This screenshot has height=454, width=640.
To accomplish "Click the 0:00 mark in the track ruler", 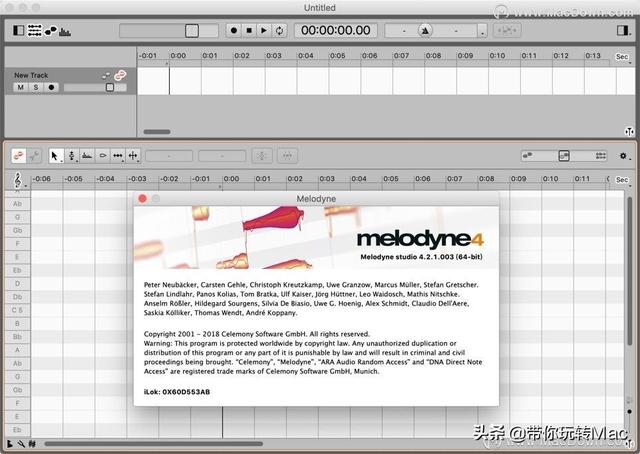I will [178, 56].
